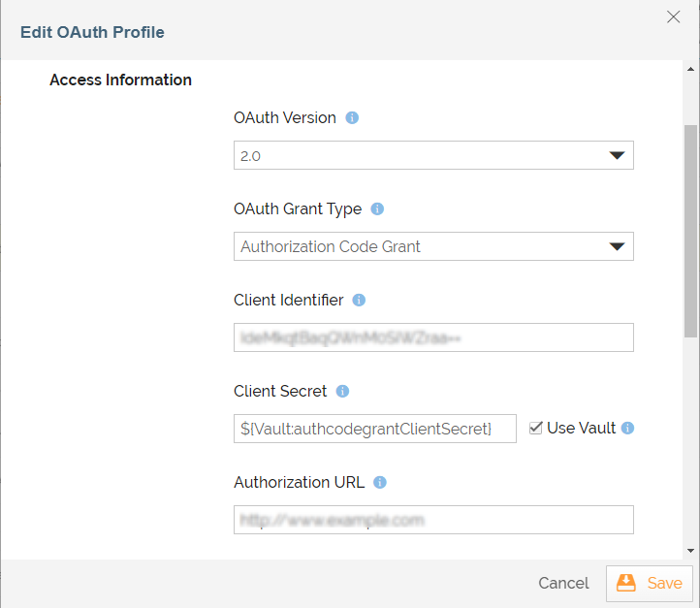Click the Authorization URL info icon
This screenshot has width=700, height=608.
coord(380,482)
